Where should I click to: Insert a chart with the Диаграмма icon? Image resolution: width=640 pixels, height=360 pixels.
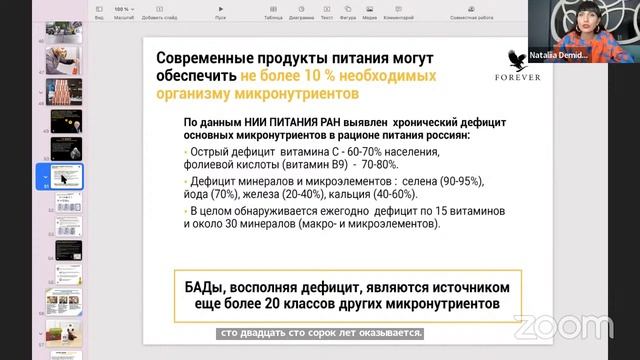click(301, 9)
